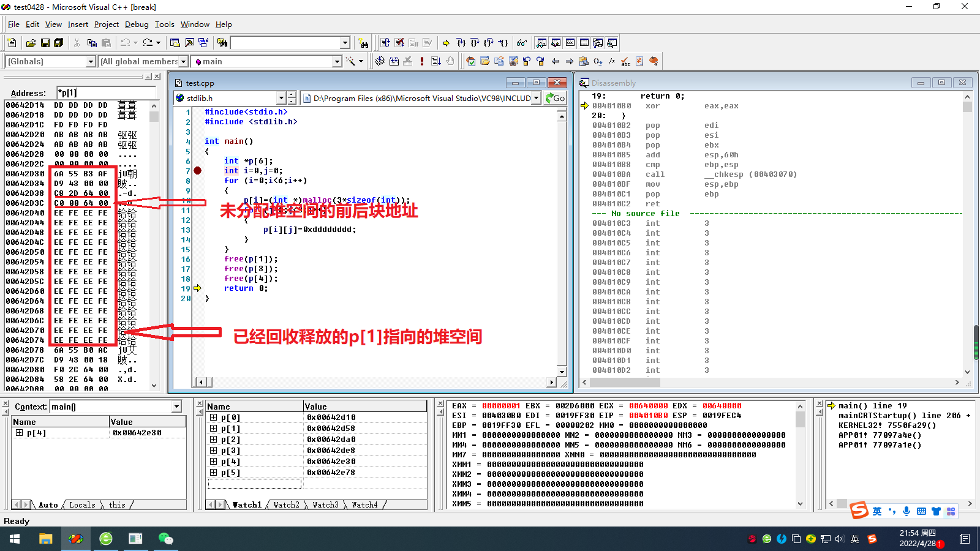Open the stdlib.h file dropdown in editor
Screen dimensions: 980x551
281,98
